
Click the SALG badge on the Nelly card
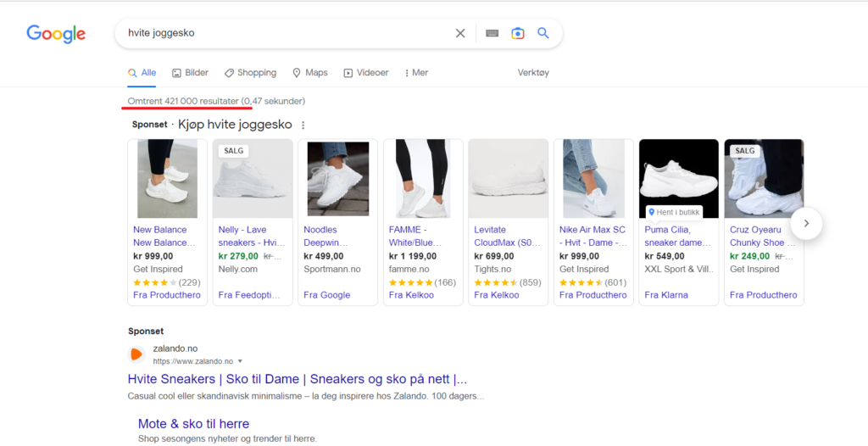[233, 151]
